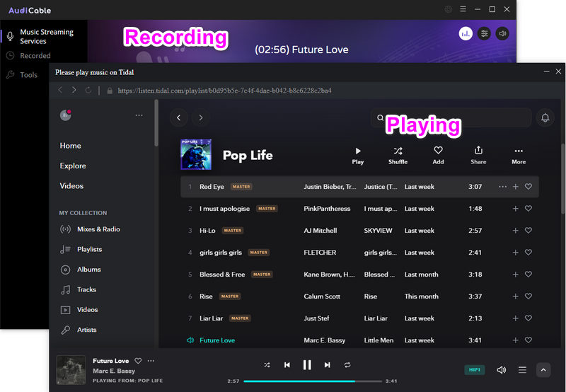Toggle shuffle in player controls
Image resolution: width=566 pixels, height=392 pixels.
pyautogui.click(x=267, y=365)
